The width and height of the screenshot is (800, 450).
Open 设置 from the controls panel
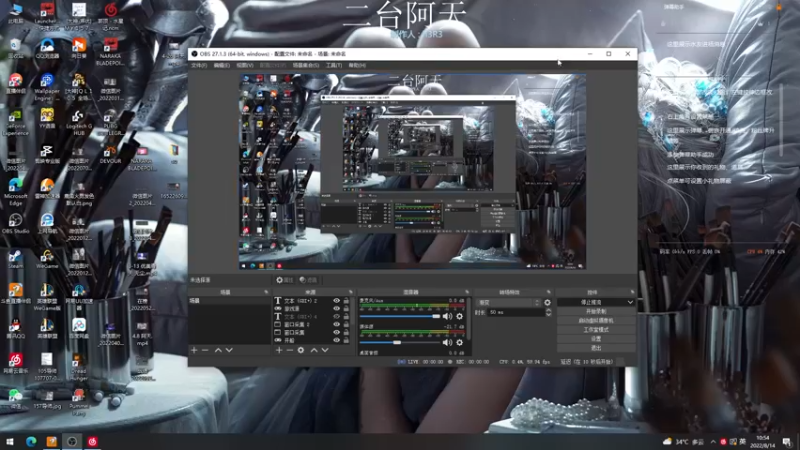tap(596, 339)
